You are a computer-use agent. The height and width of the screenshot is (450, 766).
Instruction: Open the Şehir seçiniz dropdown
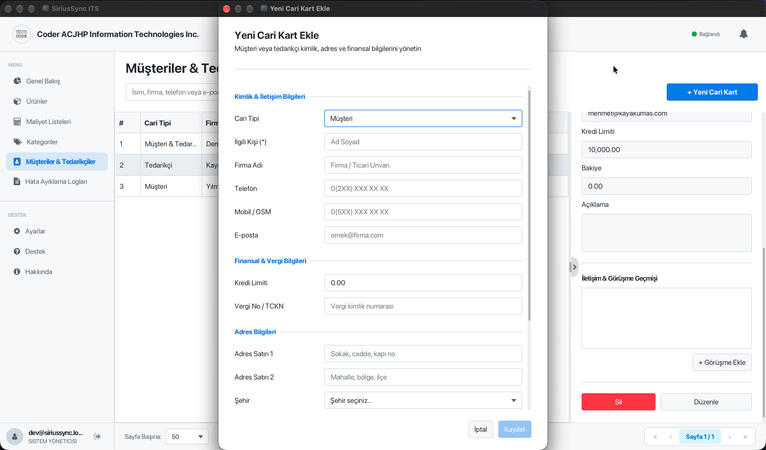423,401
